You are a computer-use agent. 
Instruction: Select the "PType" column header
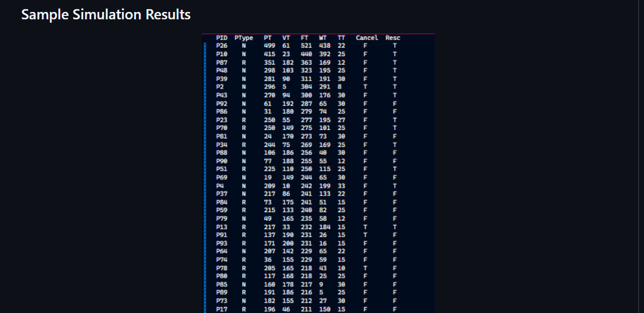pos(243,38)
